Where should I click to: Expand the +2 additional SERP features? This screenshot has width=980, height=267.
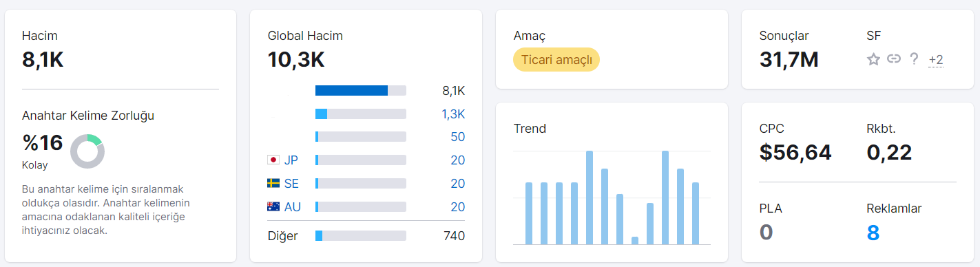click(936, 60)
